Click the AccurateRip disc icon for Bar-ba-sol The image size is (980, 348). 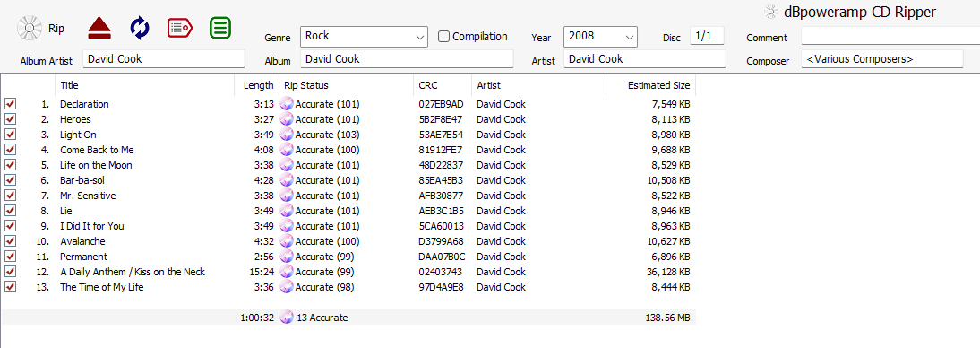click(287, 180)
